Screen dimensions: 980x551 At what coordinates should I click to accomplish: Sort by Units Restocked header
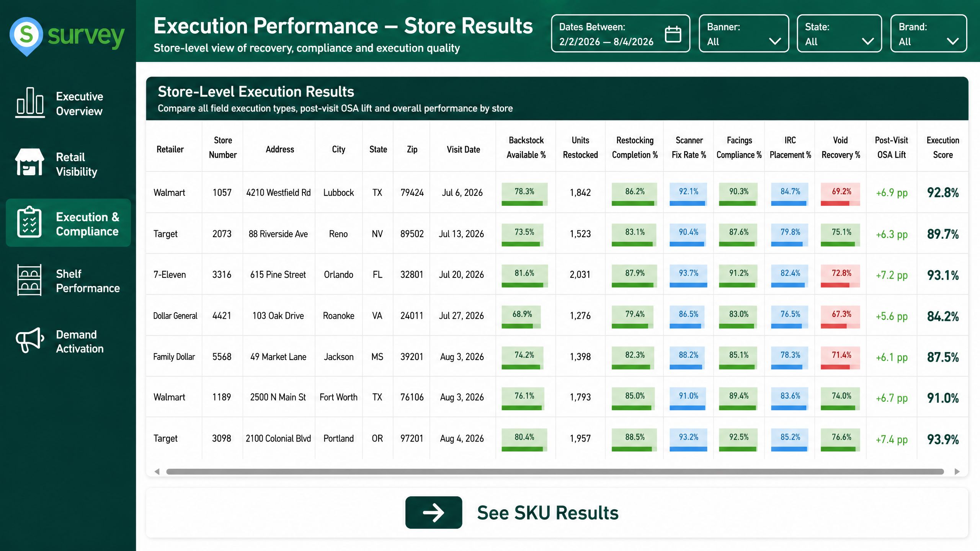(x=580, y=147)
